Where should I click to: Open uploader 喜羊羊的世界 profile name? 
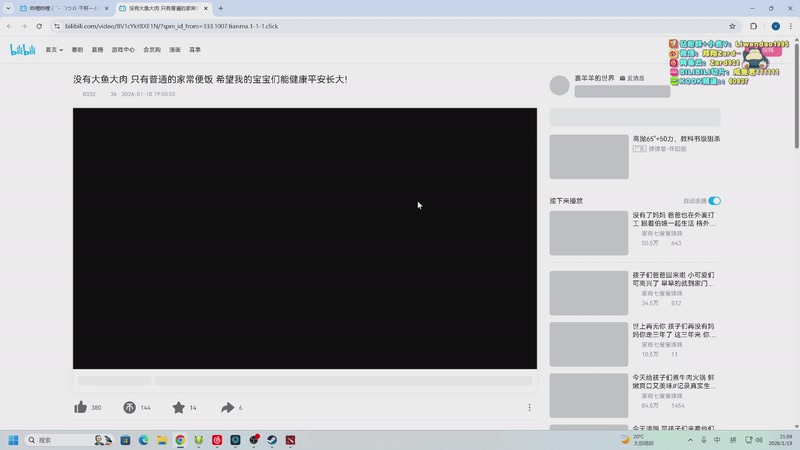click(594, 78)
